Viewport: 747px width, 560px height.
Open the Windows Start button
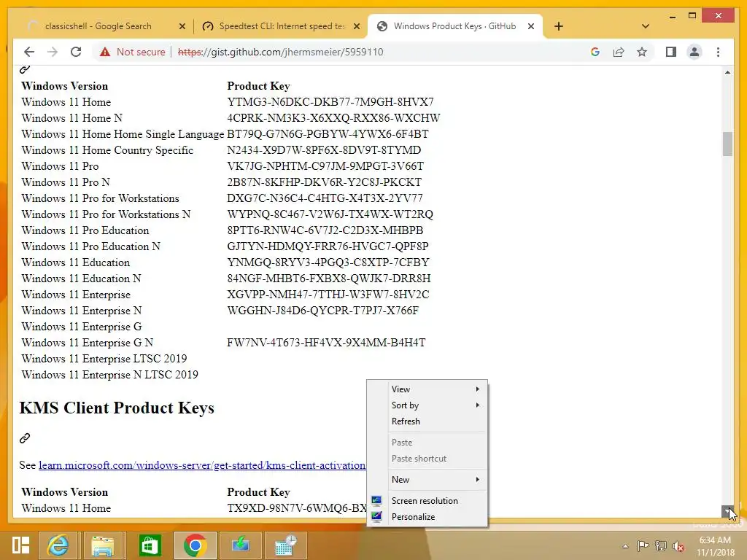coord(20,545)
